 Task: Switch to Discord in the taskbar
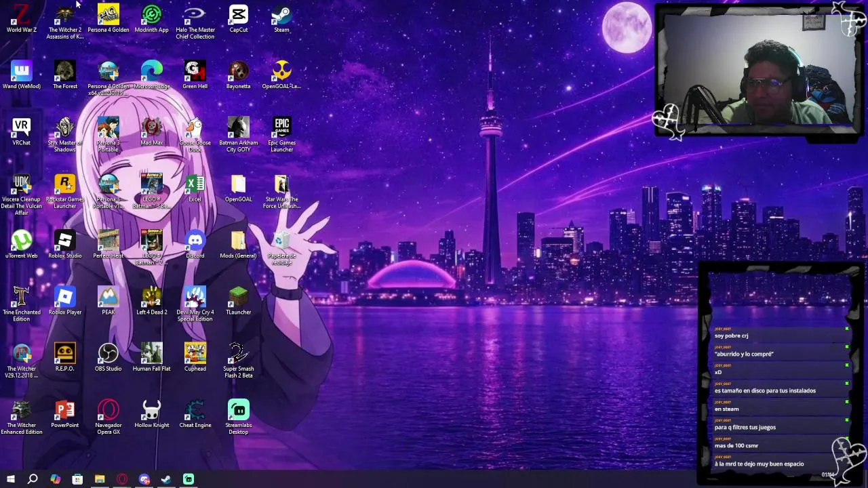coord(144,479)
